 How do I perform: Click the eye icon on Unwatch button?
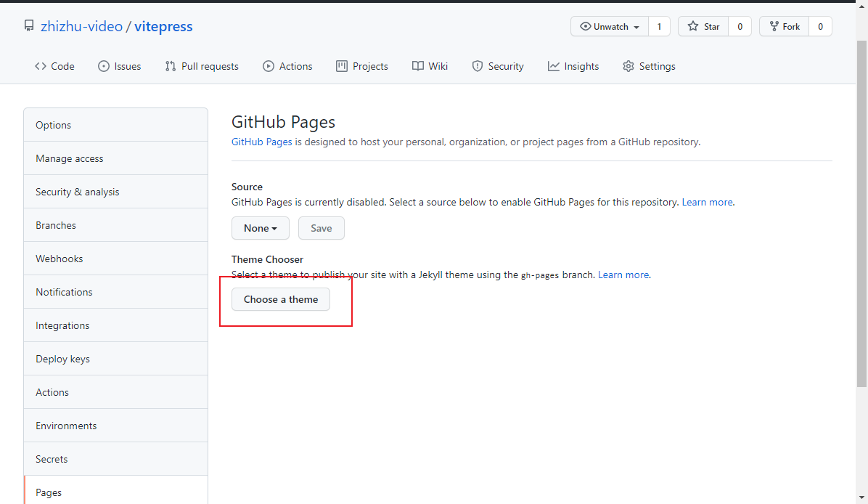pyautogui.click(x=585, y=26)
